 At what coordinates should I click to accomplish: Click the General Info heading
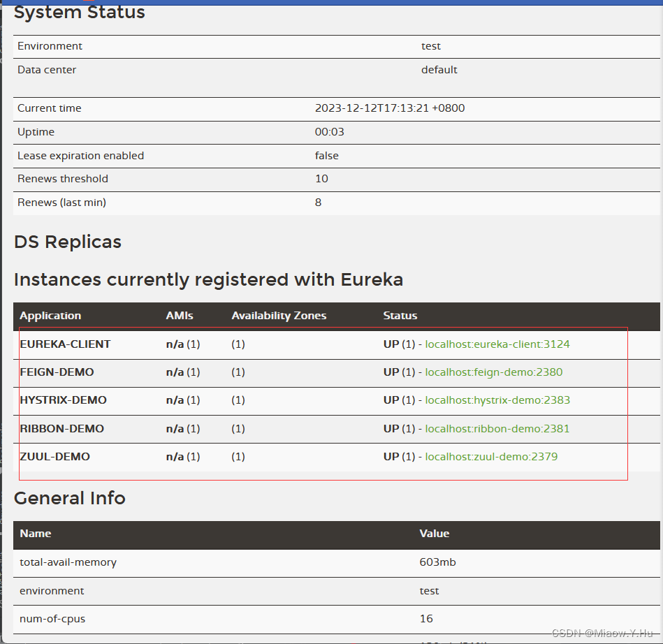click(x=70, y=498)
